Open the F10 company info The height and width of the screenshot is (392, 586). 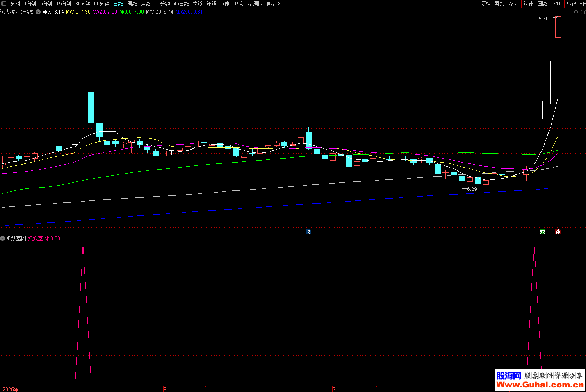(x=557, y=4)
